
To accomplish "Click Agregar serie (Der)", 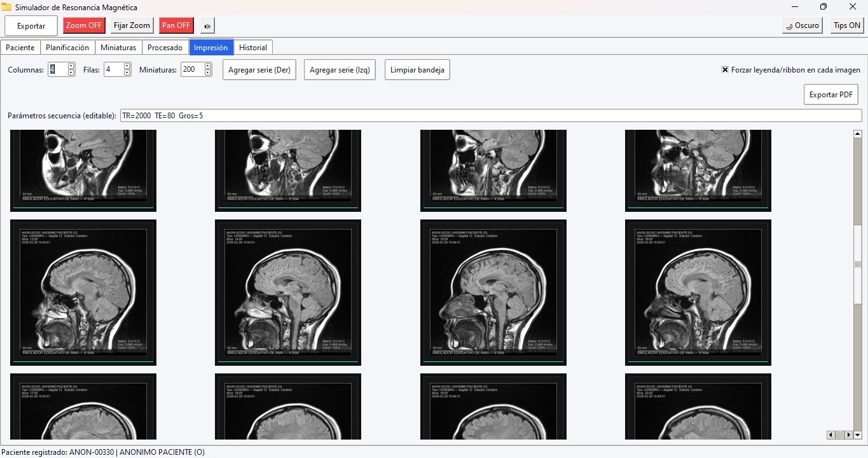I will [259, 70].
